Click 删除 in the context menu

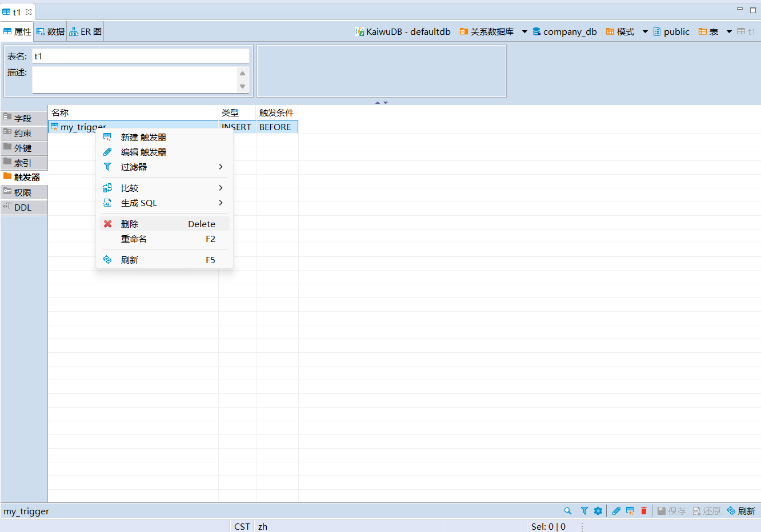coord(130,224)
